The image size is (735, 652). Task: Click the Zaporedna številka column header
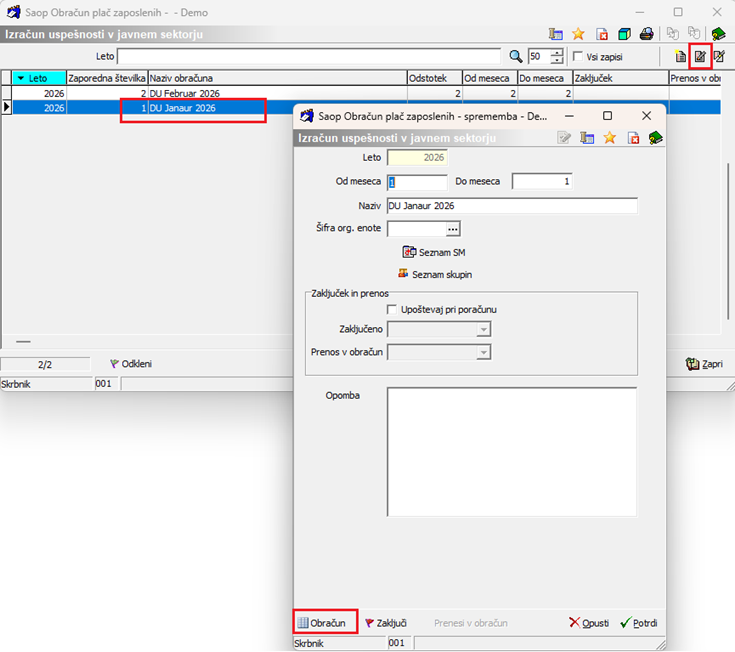107,78
